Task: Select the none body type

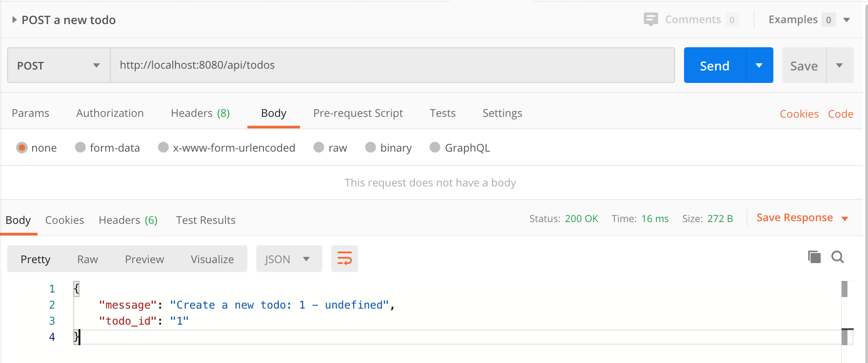Action: coord(22,148)
